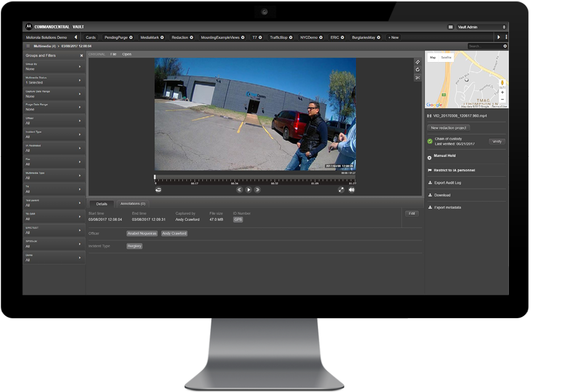The image size is (568, 392).
Task: Click the loop-back icon under timeline
Action: (158, 190)
